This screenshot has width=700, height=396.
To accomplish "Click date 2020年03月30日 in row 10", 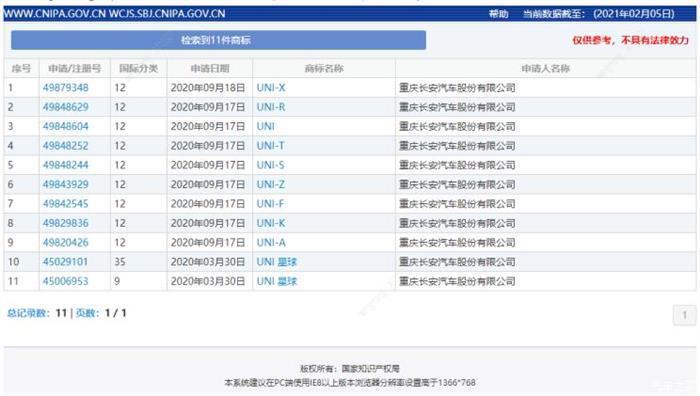I will click(208, 262).
